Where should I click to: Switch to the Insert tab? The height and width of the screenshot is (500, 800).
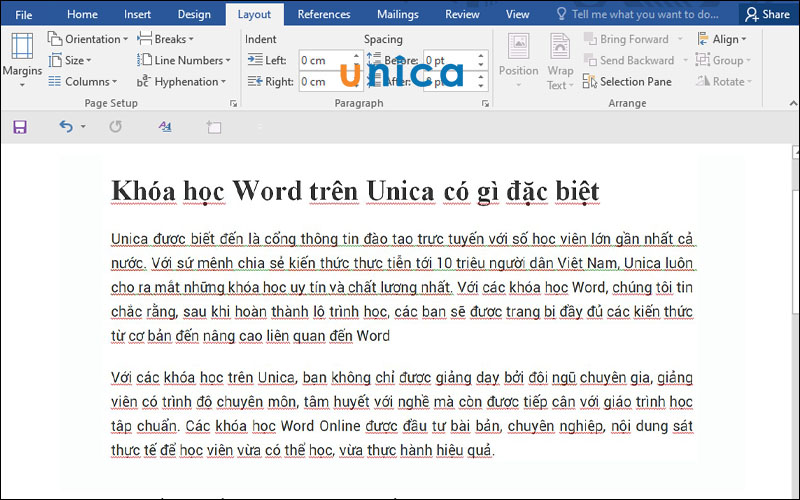point(137,14)
